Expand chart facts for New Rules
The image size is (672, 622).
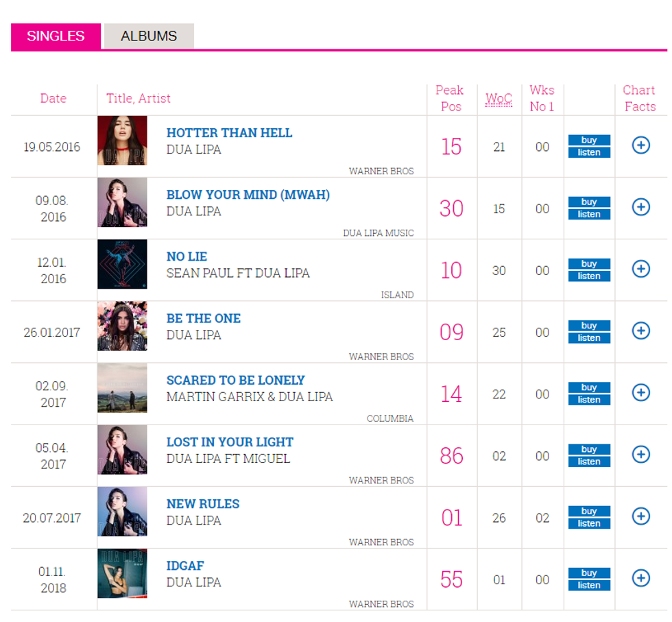pos(640,516)
